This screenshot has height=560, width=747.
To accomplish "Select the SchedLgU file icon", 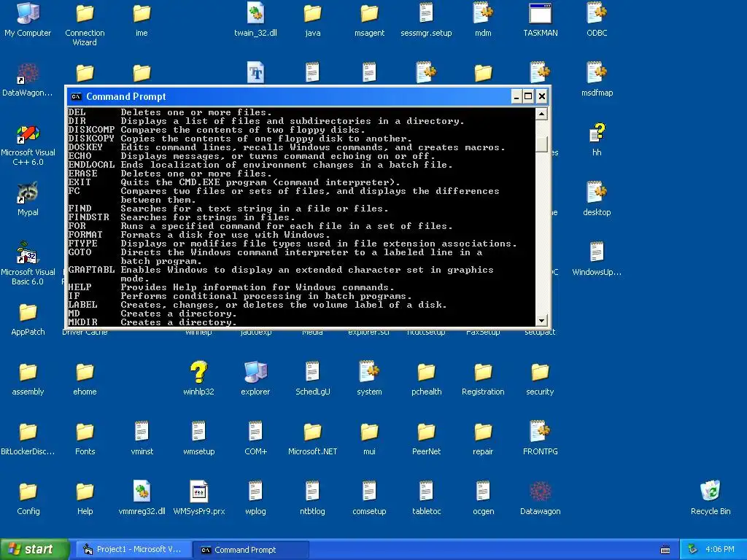I will [x=312, y=373].
